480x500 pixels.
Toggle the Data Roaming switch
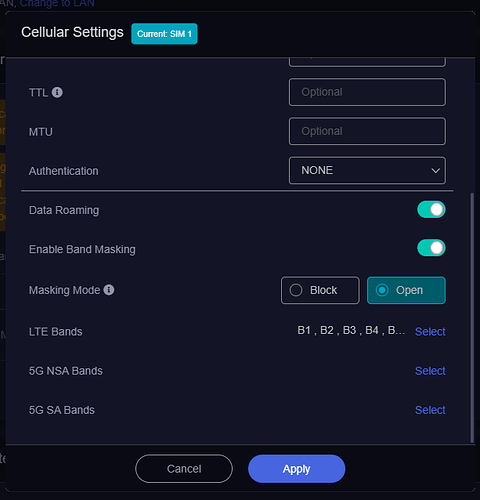[431, 210]
